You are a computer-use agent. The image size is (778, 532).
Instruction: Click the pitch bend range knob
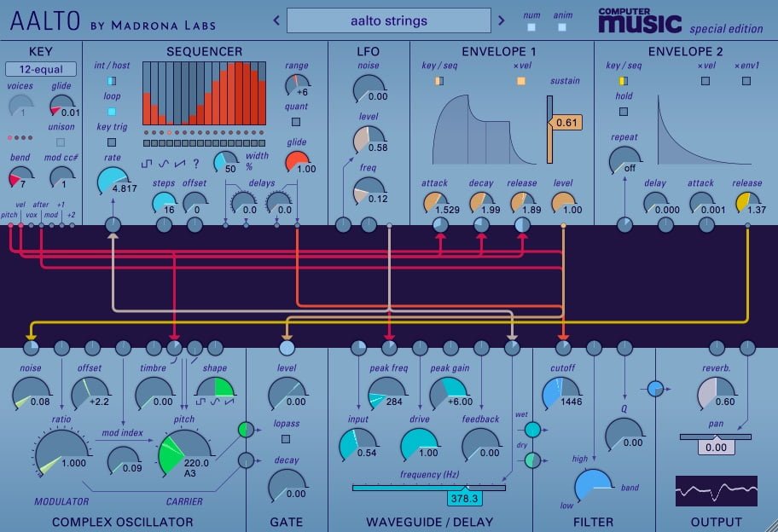20,177
